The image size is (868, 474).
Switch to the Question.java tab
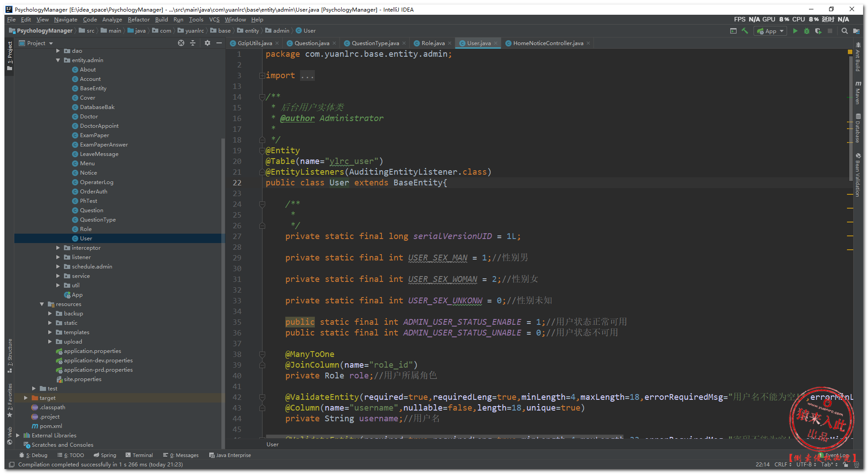(x=312, y=43)
